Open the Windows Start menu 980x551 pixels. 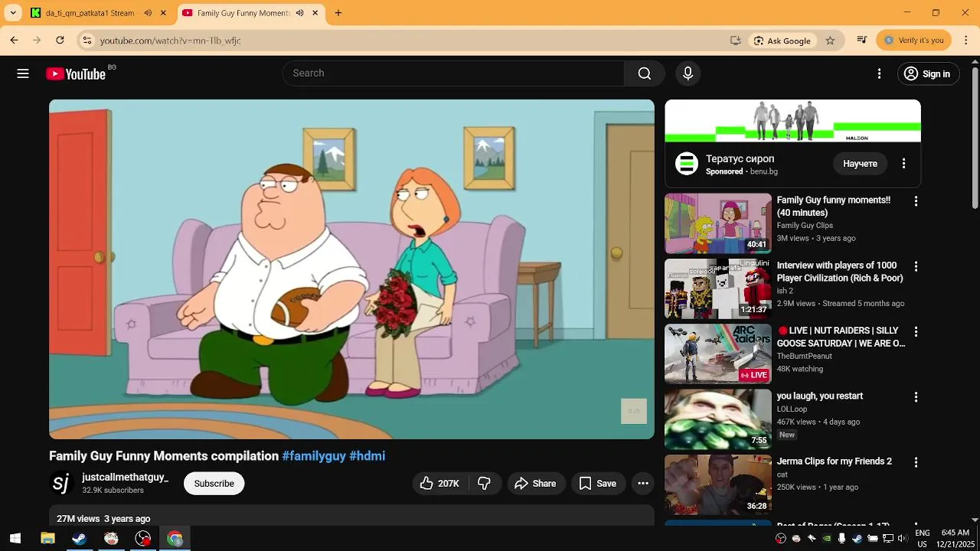click(15, 539)
